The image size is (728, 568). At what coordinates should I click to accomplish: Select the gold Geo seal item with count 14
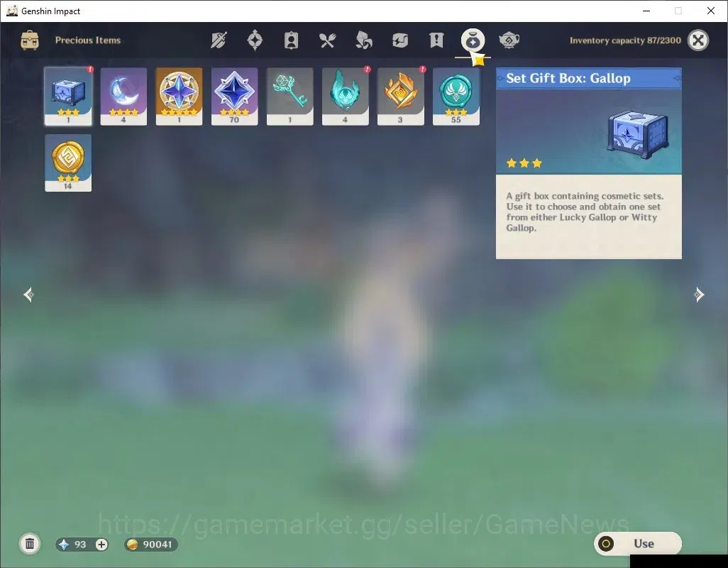(x=68, y=163)
